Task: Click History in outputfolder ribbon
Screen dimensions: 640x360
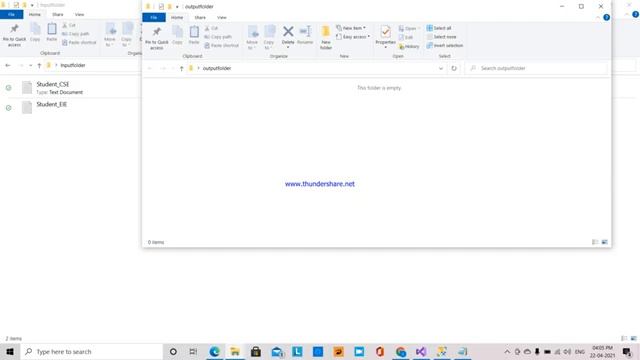Action: pos(409,46)
